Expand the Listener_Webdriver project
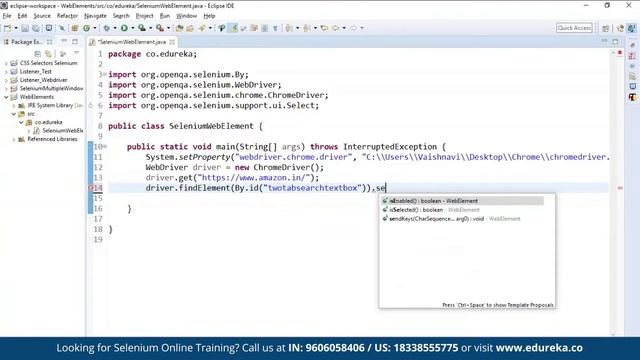The height and width of the screenshot is (360, 640). (6, 80)
